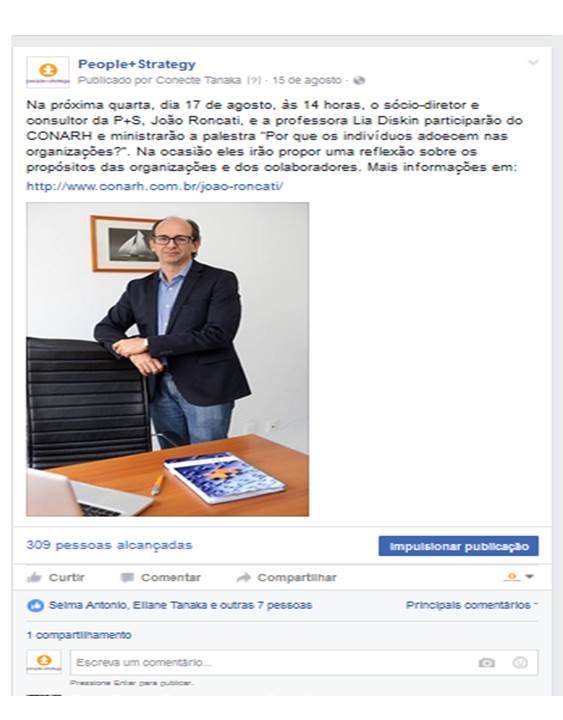Viewport: 563px width, 720px height.
Task: Open the Conecte Tanaka publisher link
Action: point(198,80)
